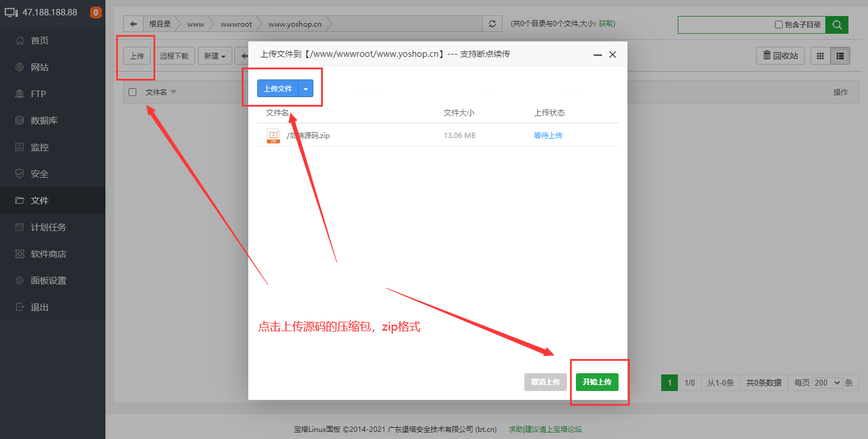Image resolution: width=868 pixels, height=439 pixels.
Task: Select the 文件 sidebar item
Action: pyautogui.click(x=53, y=200)
